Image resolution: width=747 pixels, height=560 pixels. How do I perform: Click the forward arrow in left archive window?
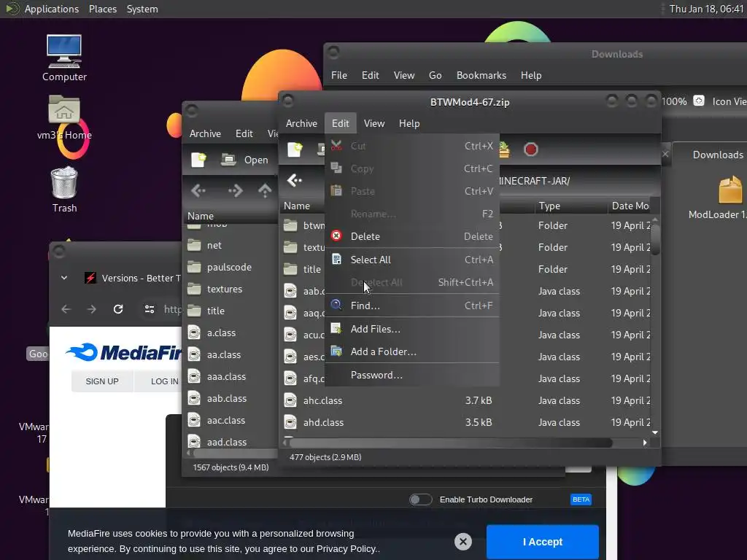click(235, 191)
